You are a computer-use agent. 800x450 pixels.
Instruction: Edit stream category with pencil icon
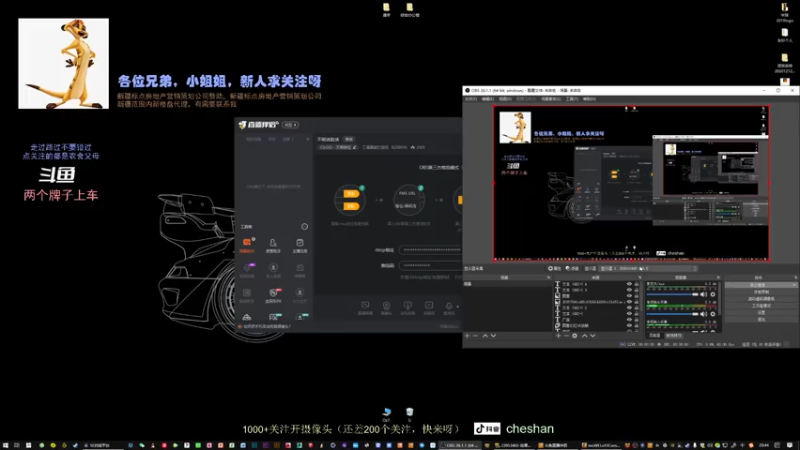pyautogui.click(x=355, y=147)
